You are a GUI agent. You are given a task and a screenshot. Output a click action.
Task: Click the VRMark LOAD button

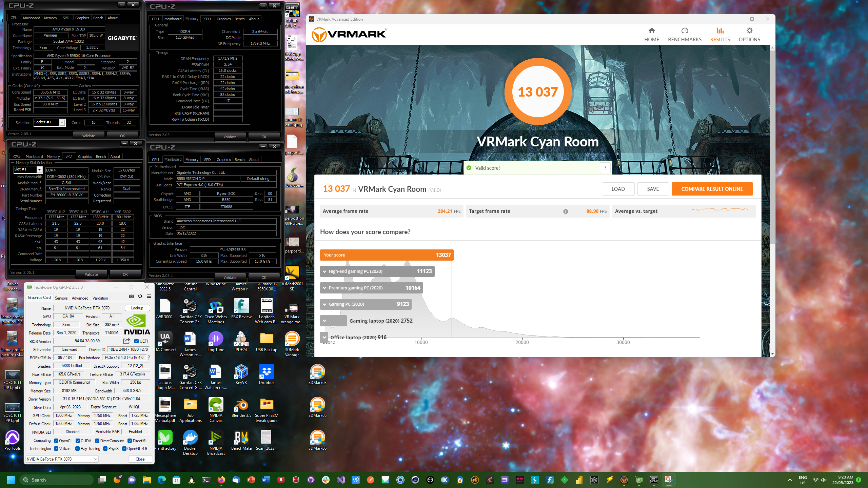[618, 189]
